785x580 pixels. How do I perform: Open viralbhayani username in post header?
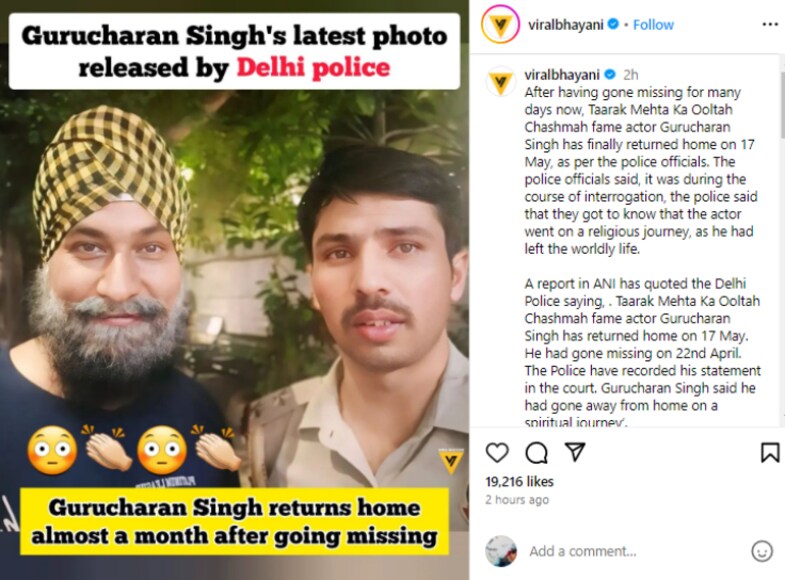tap(565, 25)
